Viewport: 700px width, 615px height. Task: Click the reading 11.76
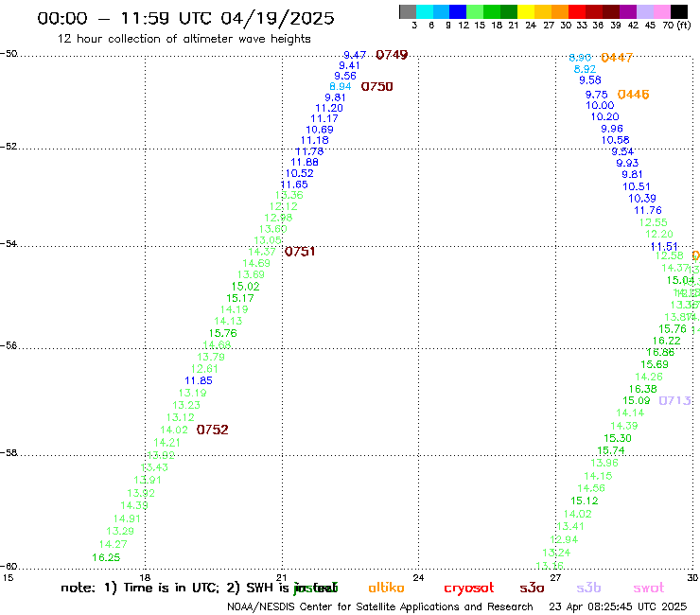click(x=648, y=210)
